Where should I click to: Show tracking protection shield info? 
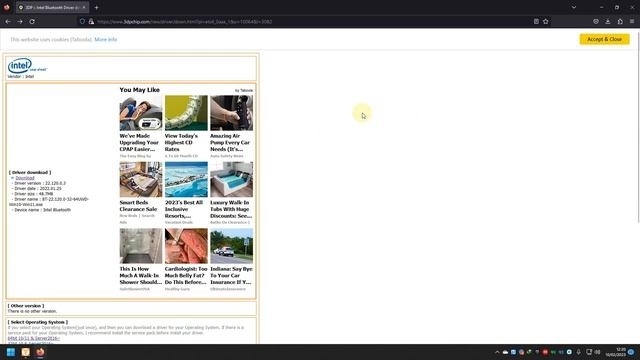coord(82,22)
